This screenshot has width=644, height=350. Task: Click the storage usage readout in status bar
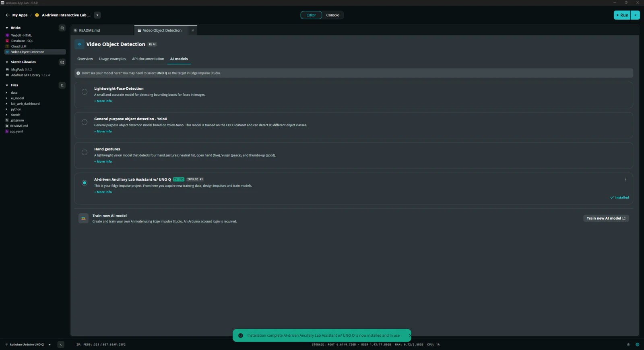pos(351,345)
